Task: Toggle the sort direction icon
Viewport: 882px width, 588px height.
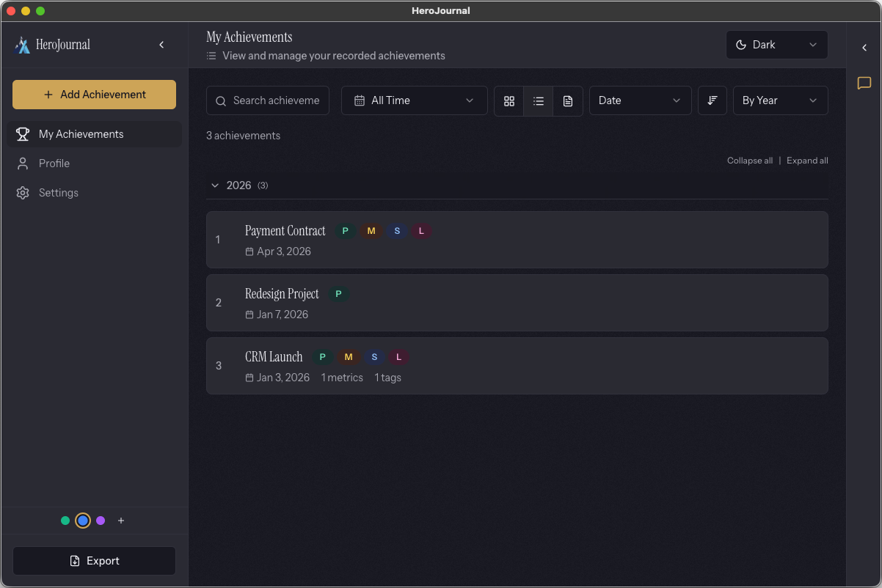Action: pyautogui.click(x=712, y=100)
